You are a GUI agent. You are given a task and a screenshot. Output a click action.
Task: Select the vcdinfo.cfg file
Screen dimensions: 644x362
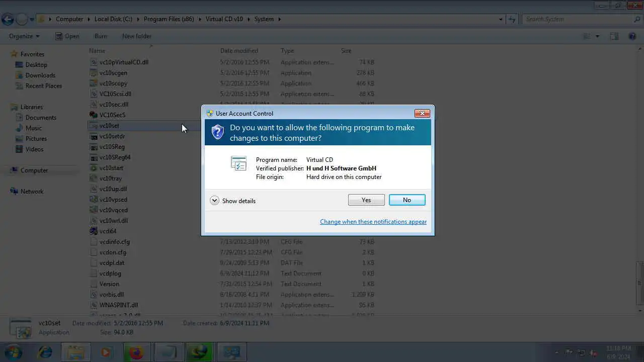[114, 242]
